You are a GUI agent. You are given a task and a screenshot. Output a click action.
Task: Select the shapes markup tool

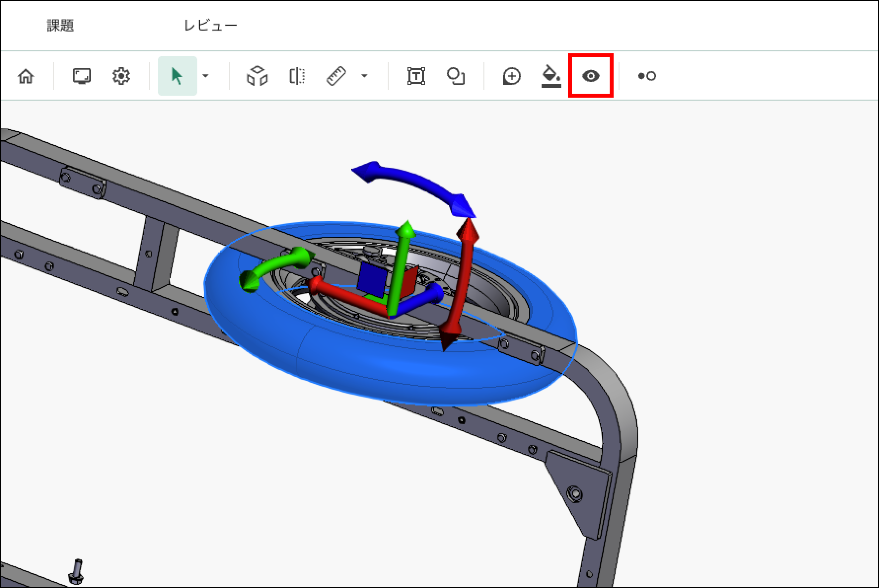tap(455, 76)
